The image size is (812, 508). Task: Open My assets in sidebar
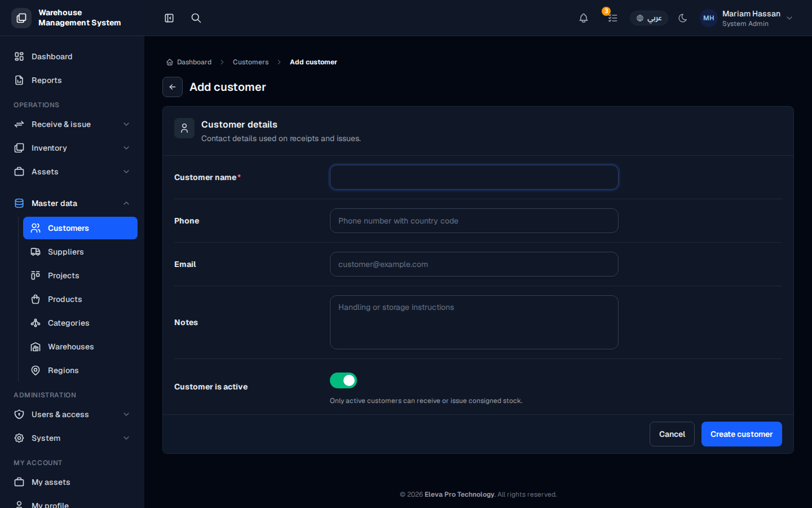(x=72, y=482)
